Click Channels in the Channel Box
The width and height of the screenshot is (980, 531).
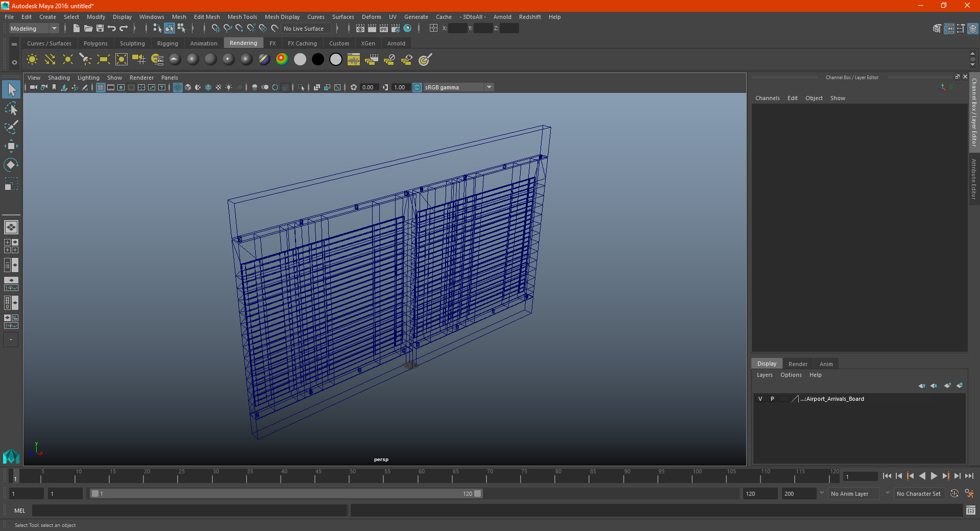[x=767, y=98]
